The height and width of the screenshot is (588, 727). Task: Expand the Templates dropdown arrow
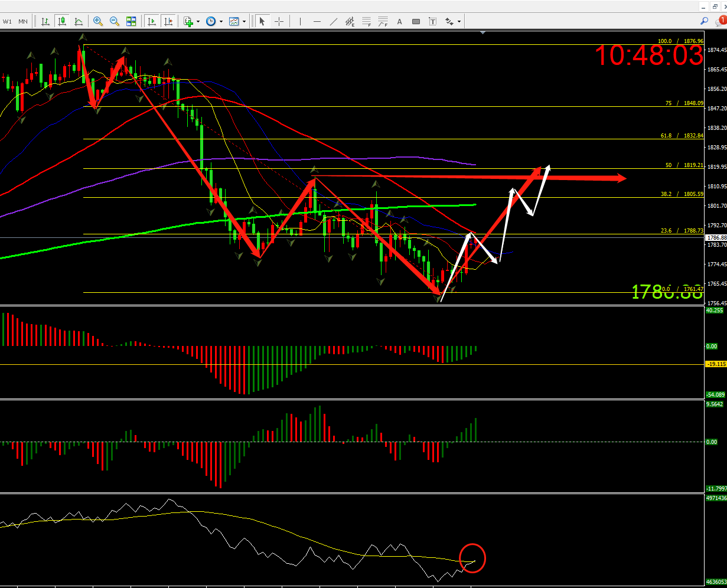(244, 22)
